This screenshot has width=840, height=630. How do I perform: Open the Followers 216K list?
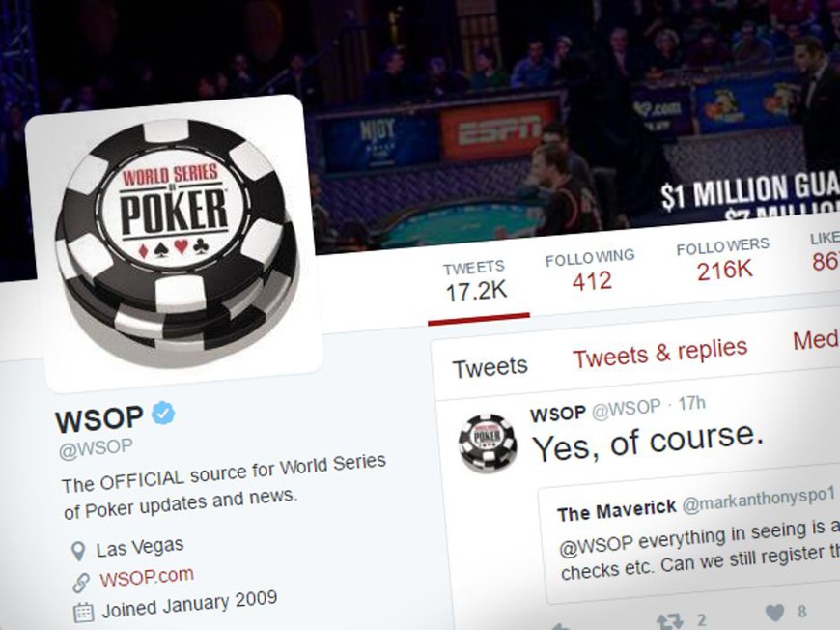tap(723, 261)
